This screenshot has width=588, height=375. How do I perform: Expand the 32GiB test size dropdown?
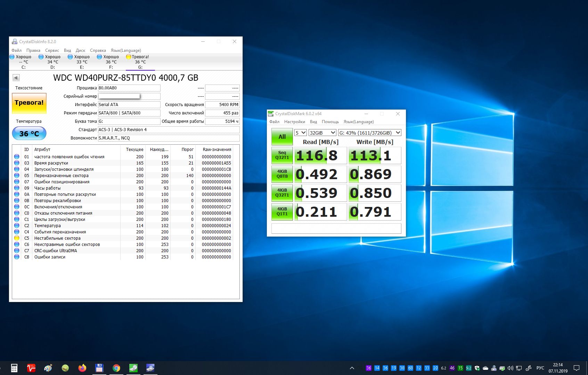(x=322, y=133)
